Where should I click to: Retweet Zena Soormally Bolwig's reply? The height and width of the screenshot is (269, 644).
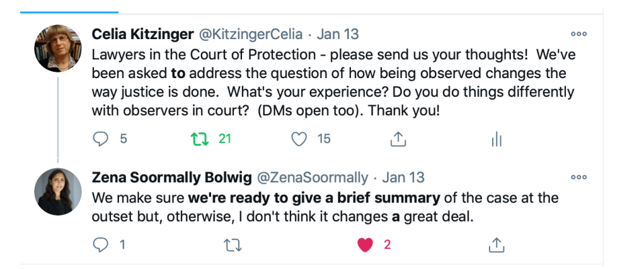tap(233, 244)
